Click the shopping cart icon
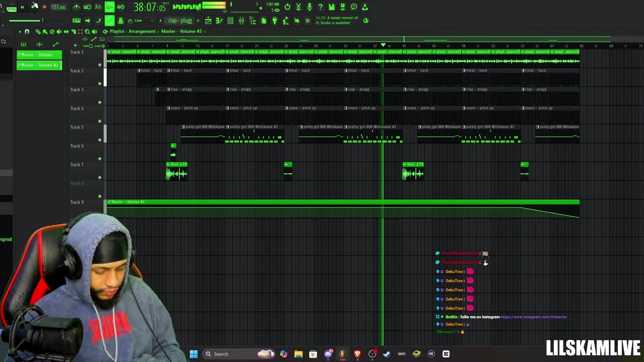644x362 pixels. 307,21
